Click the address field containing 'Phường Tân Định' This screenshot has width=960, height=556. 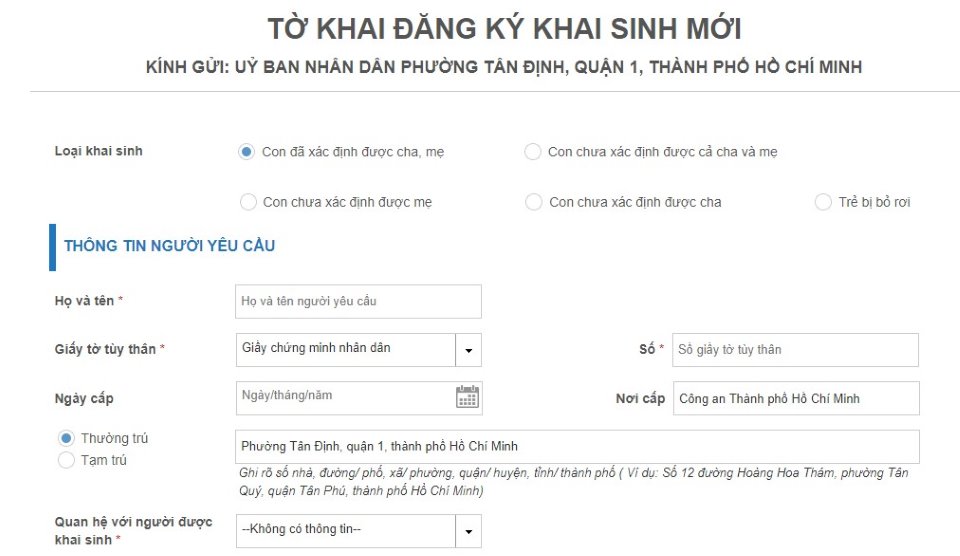click(x=575, y=446)
